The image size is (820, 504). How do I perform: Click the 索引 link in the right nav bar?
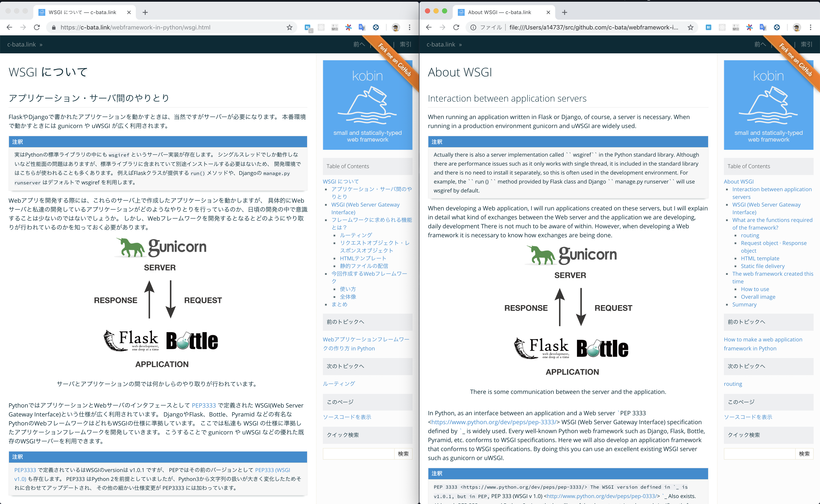(806, 44)
